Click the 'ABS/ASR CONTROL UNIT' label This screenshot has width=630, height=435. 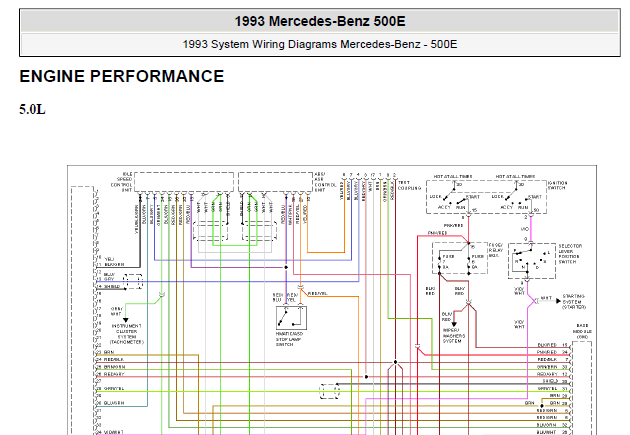[325, 182]
